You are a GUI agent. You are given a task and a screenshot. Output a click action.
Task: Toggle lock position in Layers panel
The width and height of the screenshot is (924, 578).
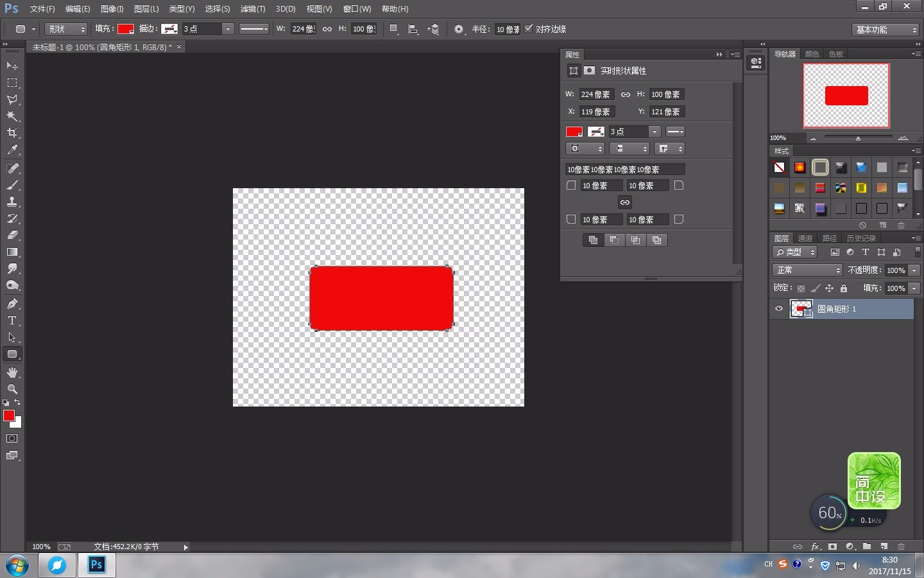[x=829, y=288]
